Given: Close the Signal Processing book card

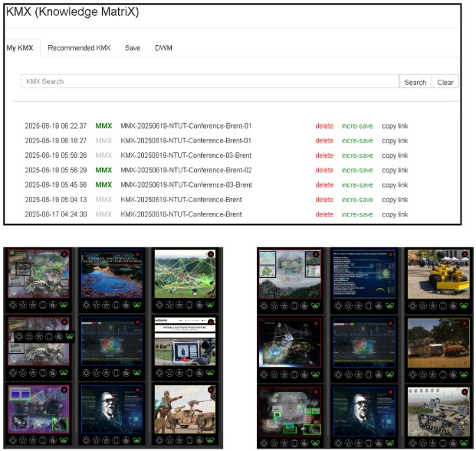Looking at the screenshot, I should click(x=137, y=253).
